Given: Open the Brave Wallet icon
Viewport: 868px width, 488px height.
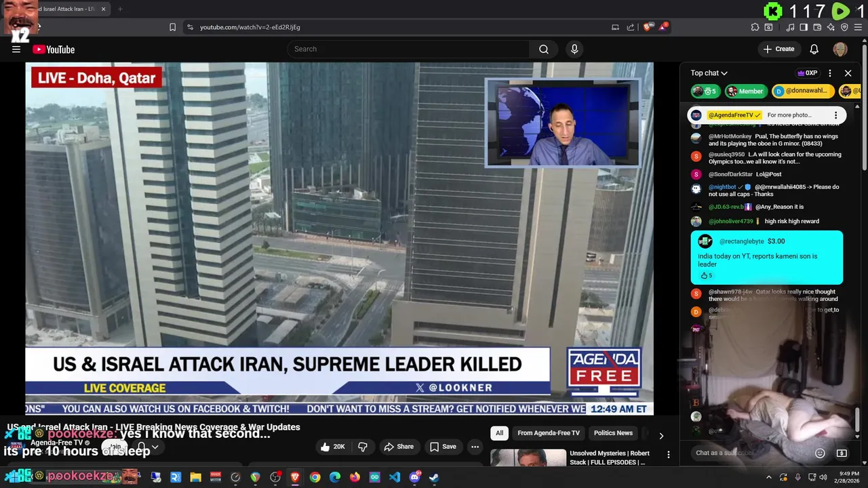Looking at the screenshot, I should click(817, 27).
